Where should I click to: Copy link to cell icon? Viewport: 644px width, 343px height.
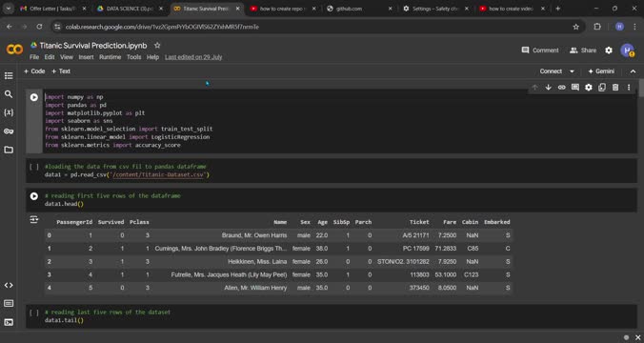point(561,87)
